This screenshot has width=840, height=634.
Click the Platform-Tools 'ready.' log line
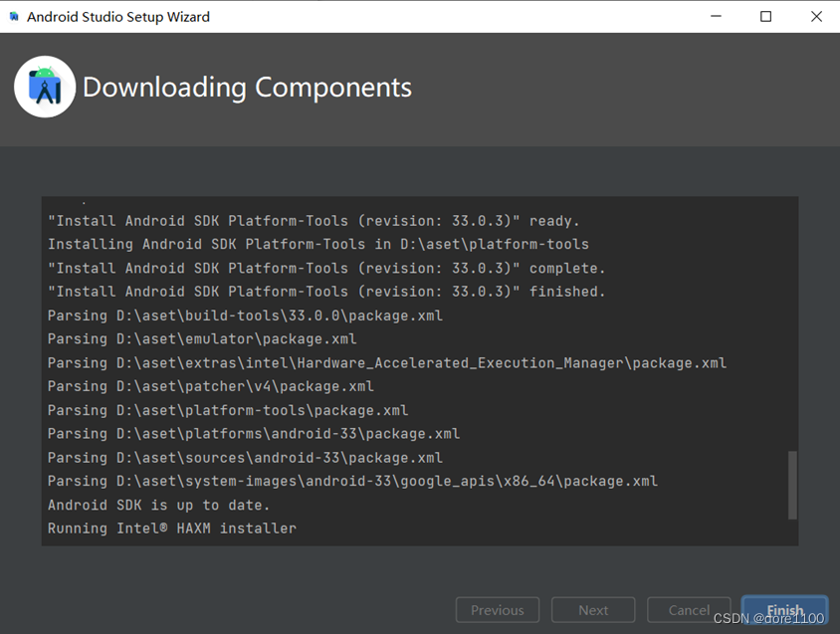[x=314, y=221]
